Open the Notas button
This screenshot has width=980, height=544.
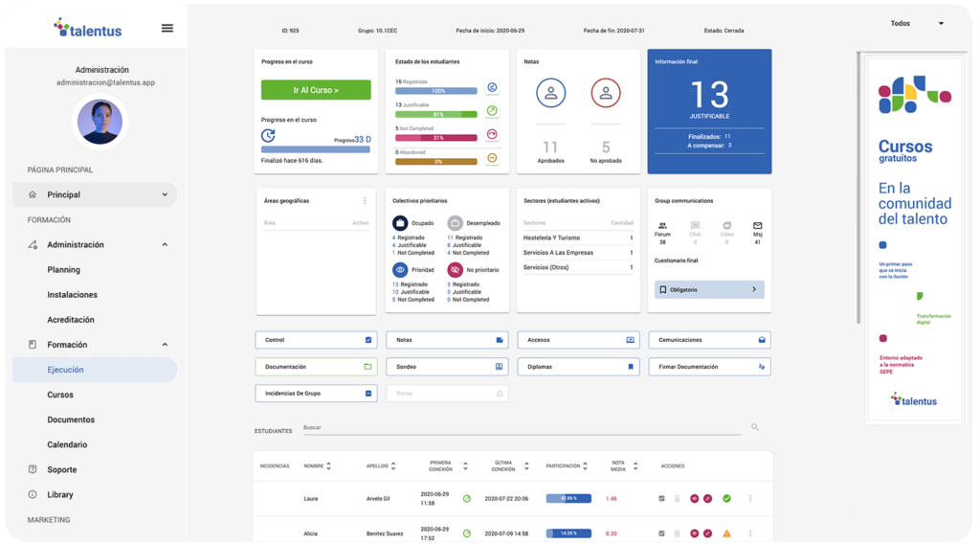(447, 340)
